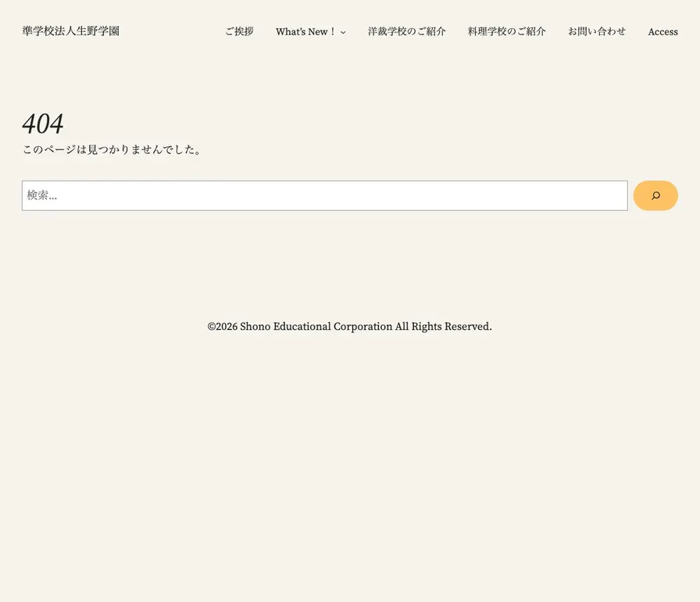Go to 料理学校のご紹介 page
Viewport: 700px width, 602px height.
click(x=507, y=32)
